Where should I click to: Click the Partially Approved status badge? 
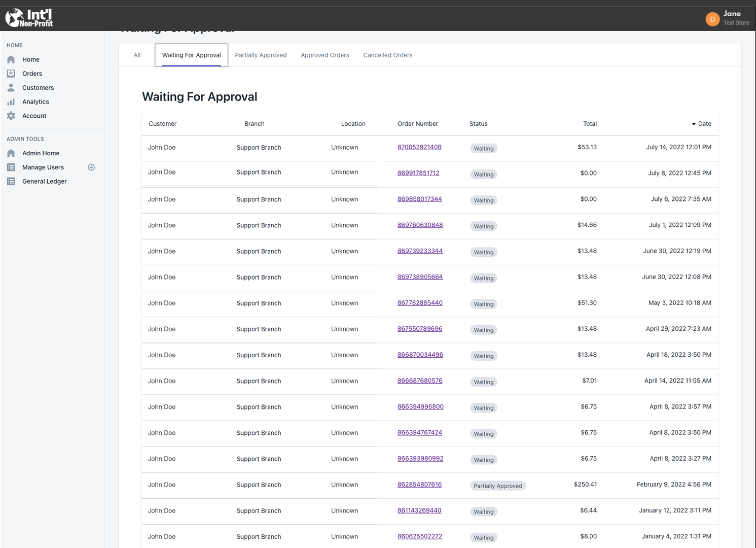[497, 486]
